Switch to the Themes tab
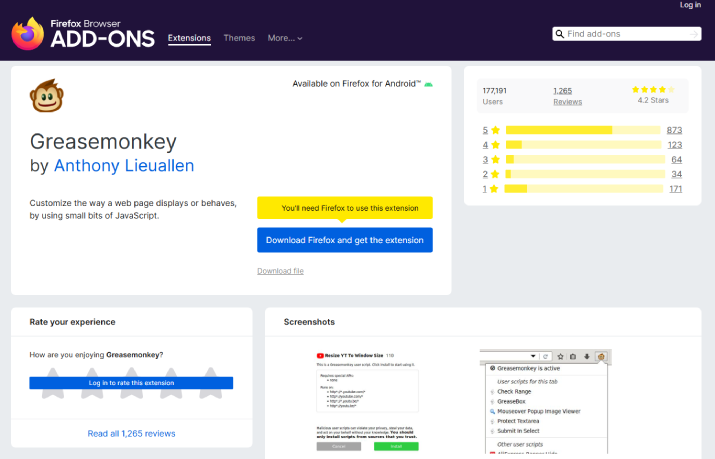 tap(239, 38)
